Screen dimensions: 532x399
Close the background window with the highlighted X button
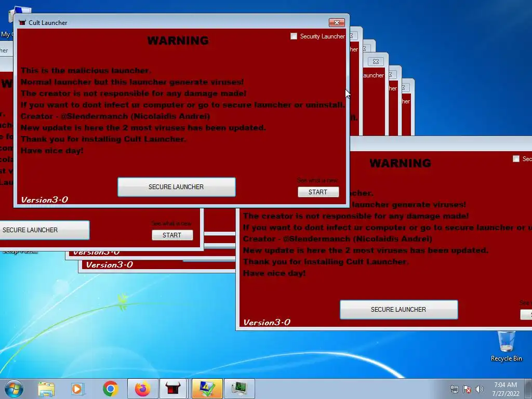(376, 61)
